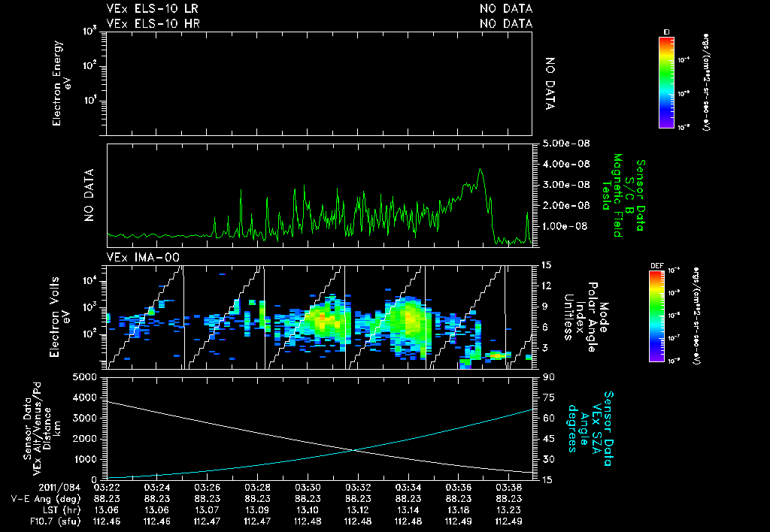
Task: Click NO DATA beside the VEx ELS-10 HR title
Action: point(506,23)
